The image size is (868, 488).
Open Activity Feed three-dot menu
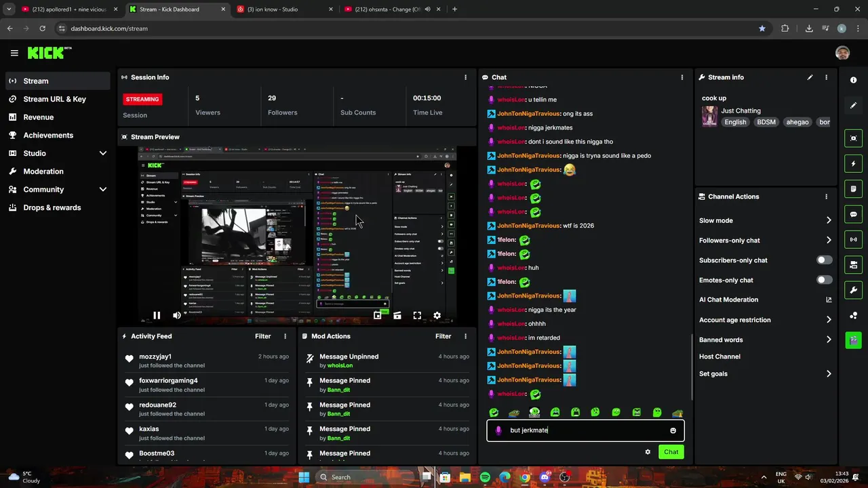pyautogui.click(x=285, y=336)
